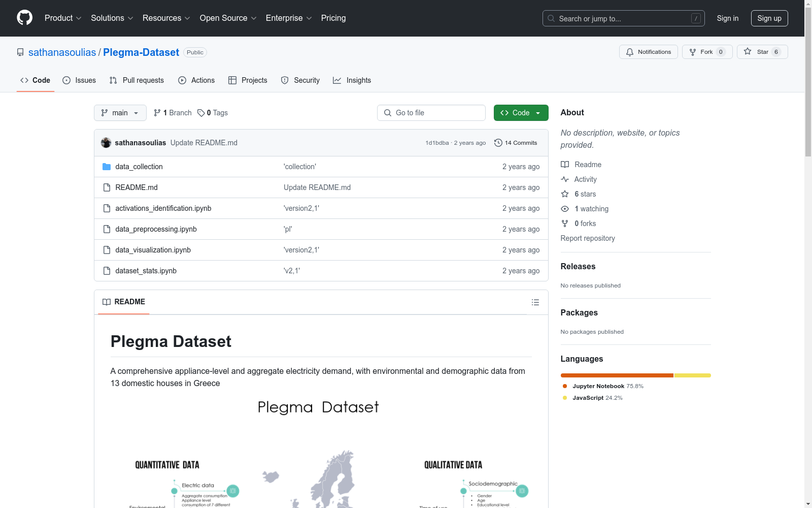This screenshot has width=812, height=508.
Task: Click the Readme book icon in About
Action: click(565, 165)
